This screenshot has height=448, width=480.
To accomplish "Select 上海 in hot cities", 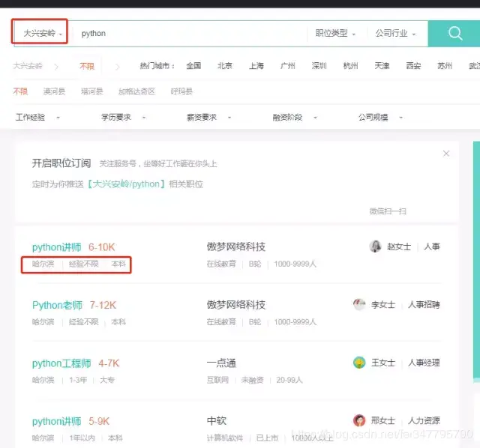I will [256, 66].
